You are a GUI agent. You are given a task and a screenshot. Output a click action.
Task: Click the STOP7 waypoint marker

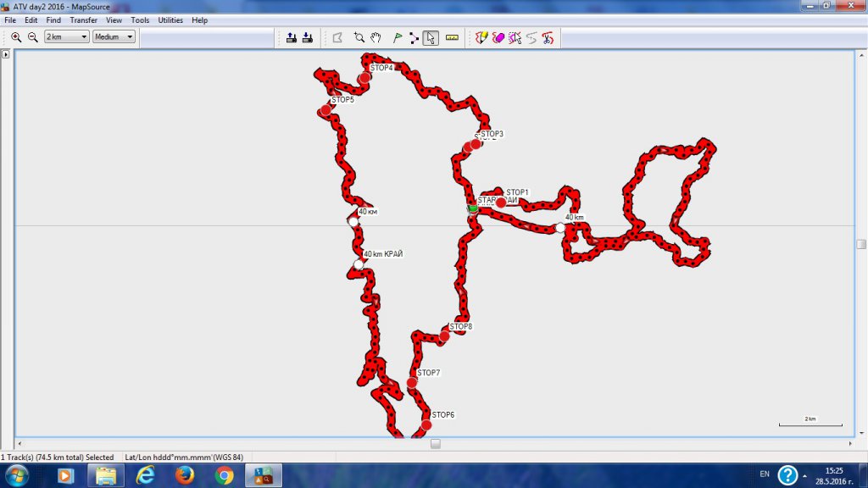pos(412,383)
